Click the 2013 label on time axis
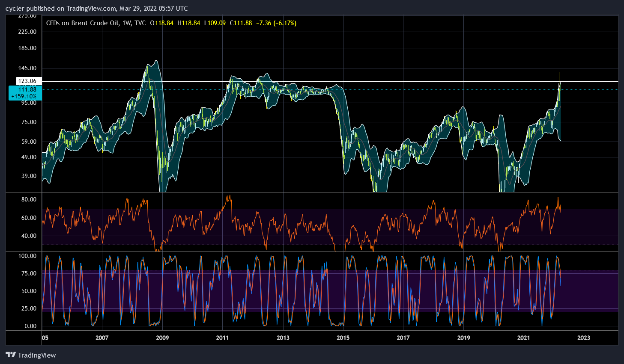624x364 pixels. click(x=283, y=337)
